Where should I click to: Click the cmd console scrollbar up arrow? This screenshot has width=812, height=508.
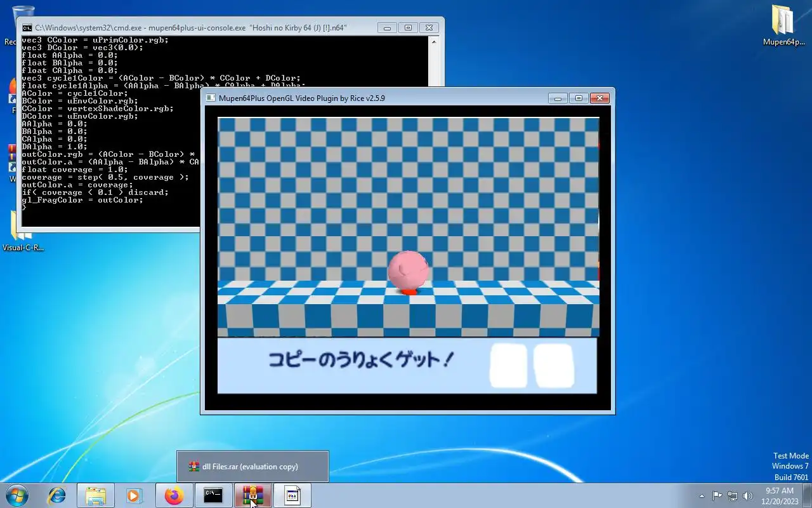click(x=434, y=41)
